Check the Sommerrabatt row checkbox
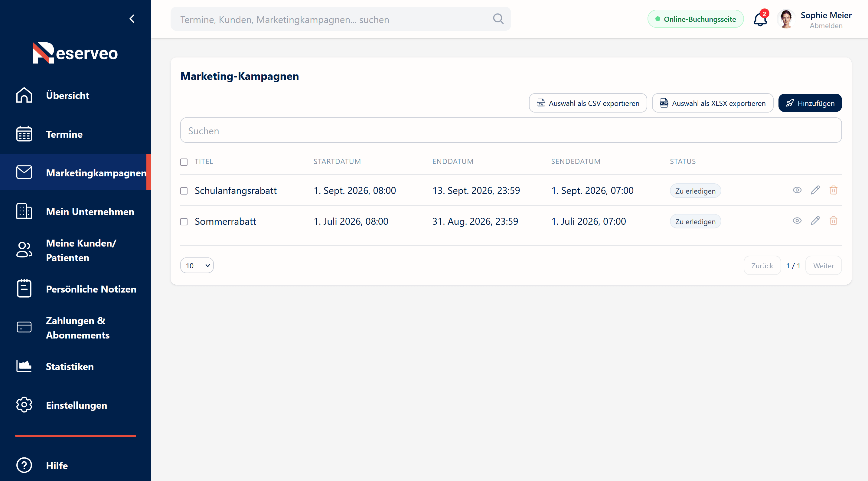 184,222
